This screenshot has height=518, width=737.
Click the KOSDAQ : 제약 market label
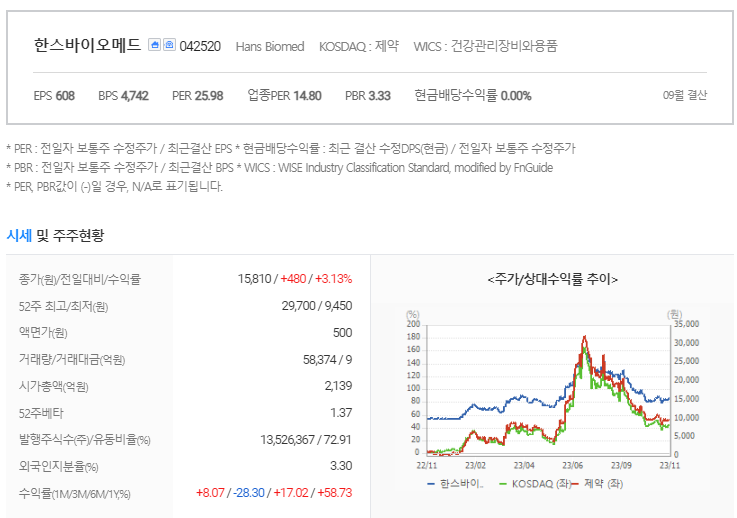pos(359,46)
